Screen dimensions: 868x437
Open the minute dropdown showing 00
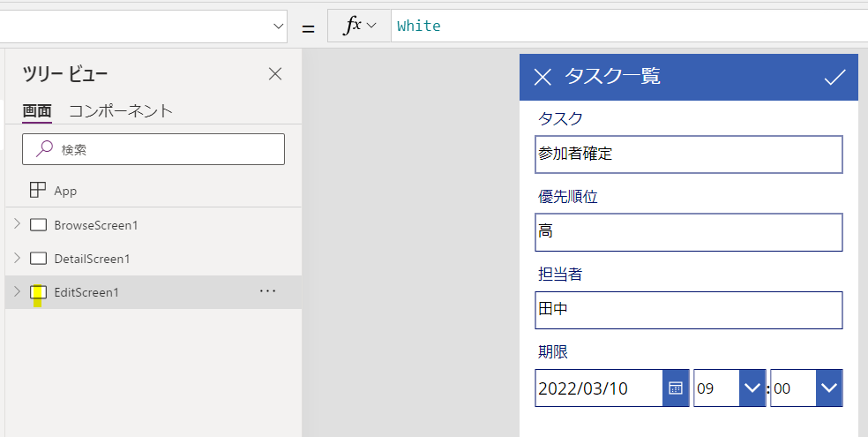(x=828, y=388)
